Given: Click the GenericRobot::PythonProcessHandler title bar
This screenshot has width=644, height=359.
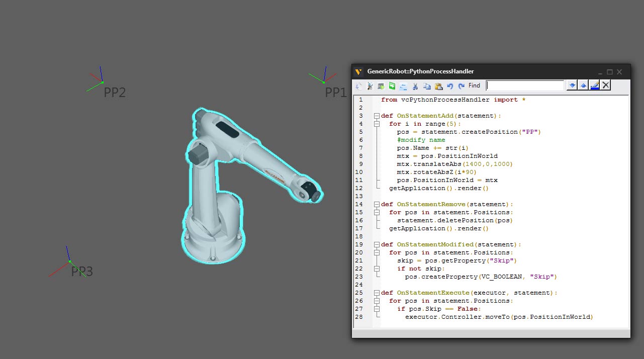Looking at the screenshot, I should click(478, 71).
